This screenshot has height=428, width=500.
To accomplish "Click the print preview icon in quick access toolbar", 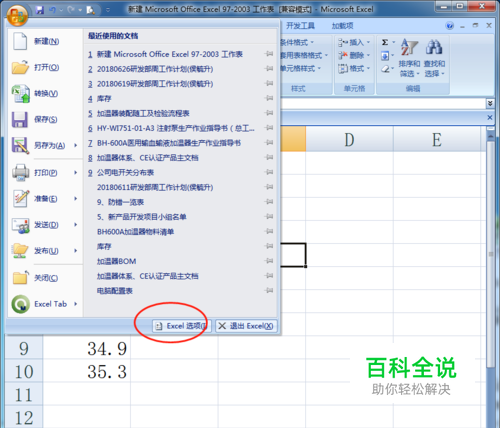I will pyautogui.click(x=90, y=10).
